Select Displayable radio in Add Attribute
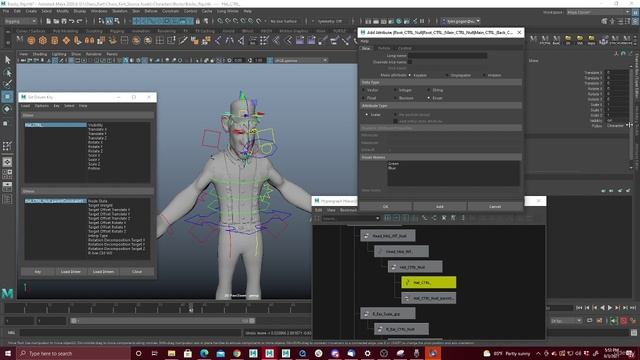 coord(447,75)
